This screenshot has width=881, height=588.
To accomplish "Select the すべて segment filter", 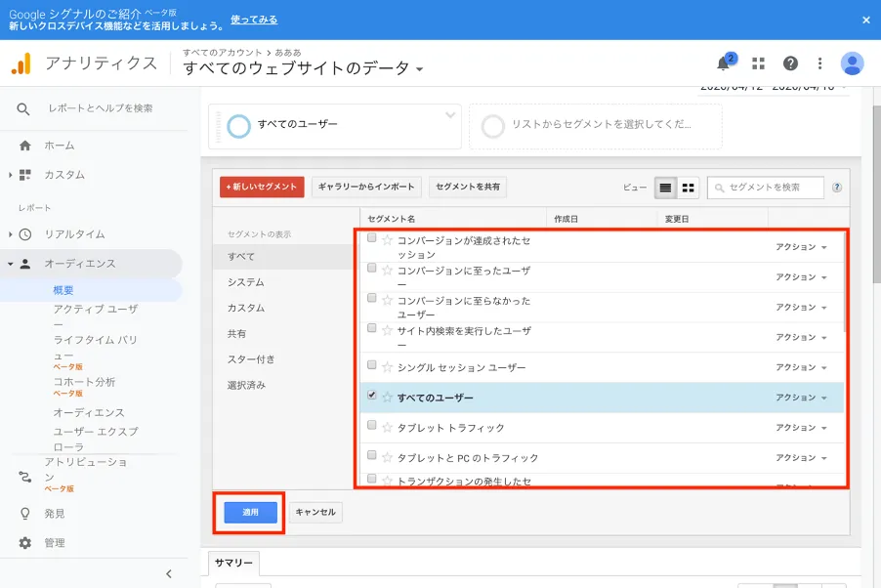I will (x=241, y=256).
